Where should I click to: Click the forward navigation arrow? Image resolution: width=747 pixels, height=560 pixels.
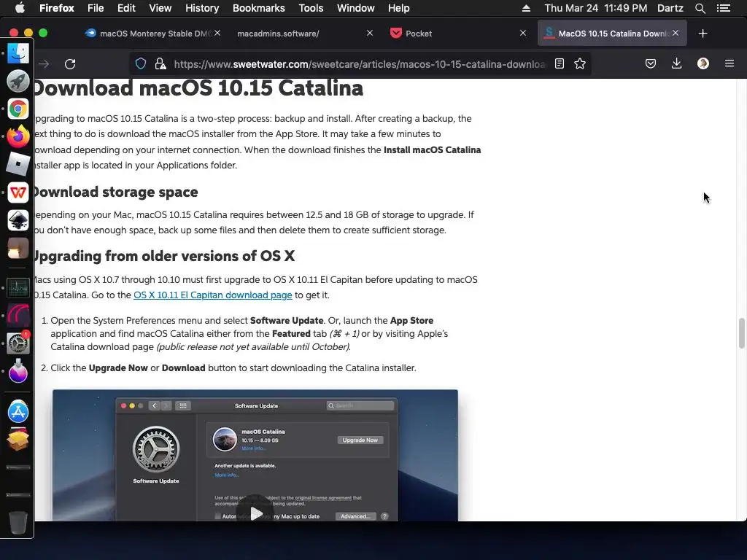click(44, 64)
